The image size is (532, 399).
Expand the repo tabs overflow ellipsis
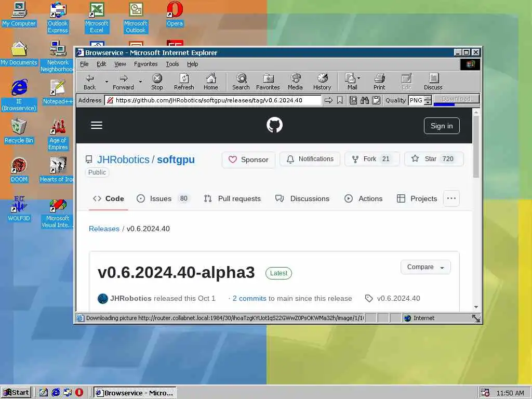click(x=451, y=198)
